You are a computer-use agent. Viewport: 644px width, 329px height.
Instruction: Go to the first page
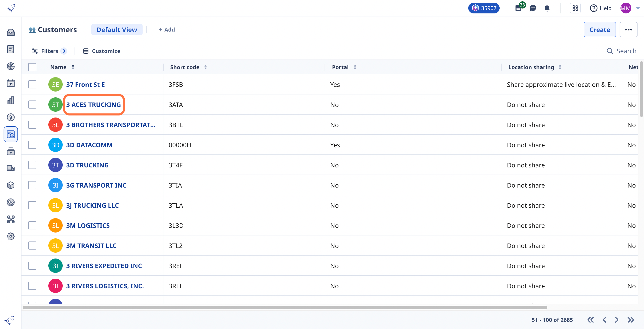click(x=591, y=320)
